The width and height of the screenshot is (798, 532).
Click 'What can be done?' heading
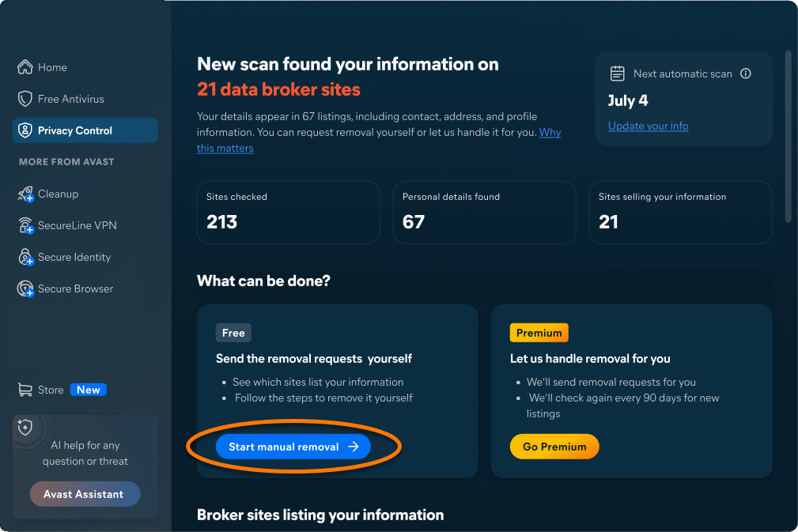pyautogui.click(x=263, y=281)
